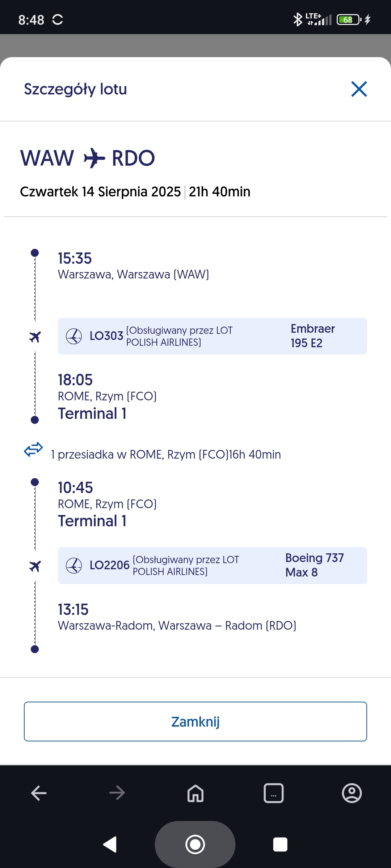Tap the Boeing 737 Max 8 label
391x868 pixels.
click(x=314, y=565)
